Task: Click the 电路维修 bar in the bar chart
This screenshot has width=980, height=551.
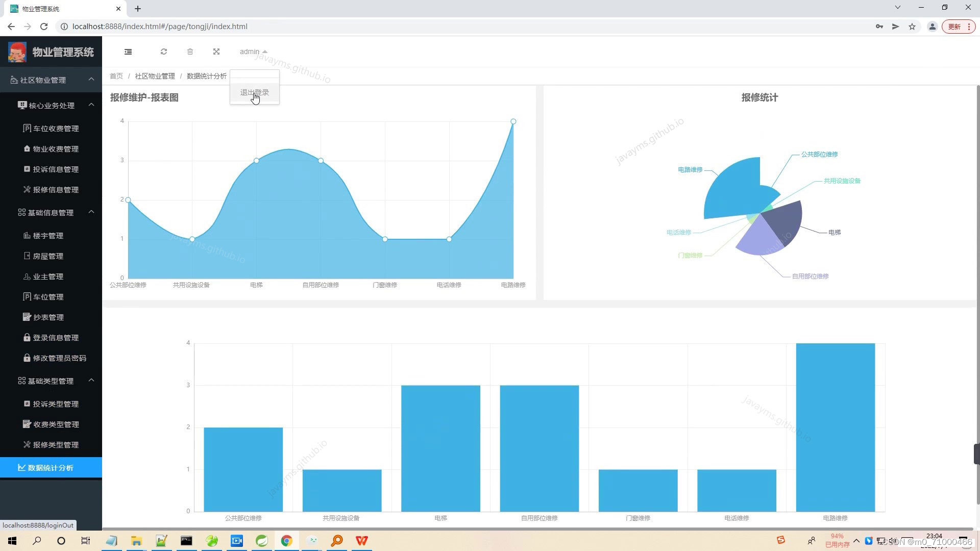Action: point(835,428)
